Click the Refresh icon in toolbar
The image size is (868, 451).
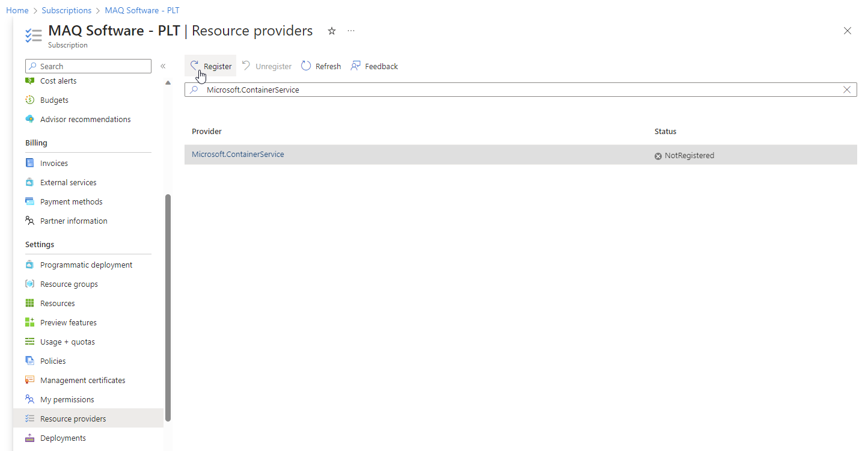click(x=307, y=66)
